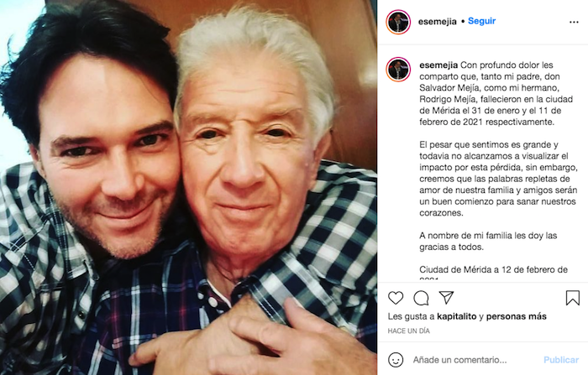Follow the account using Seguir
Image resolution: width=588 pixels, height=375 pixels.
coord(481,21)
